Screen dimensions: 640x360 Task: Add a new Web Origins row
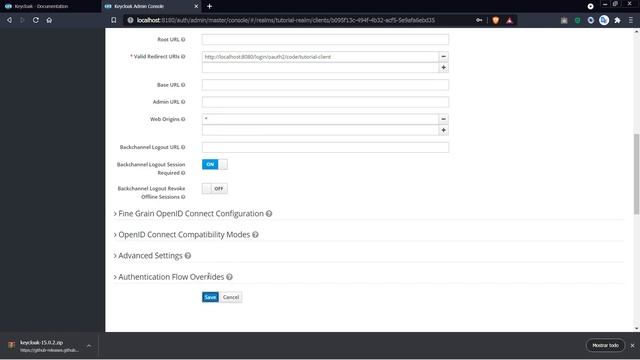(444, 130)
